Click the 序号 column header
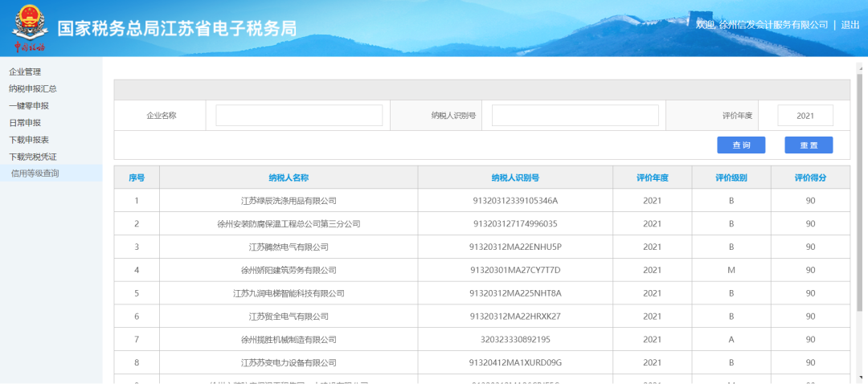This screenshot has height=384, width=868. (x=137, y=178)
